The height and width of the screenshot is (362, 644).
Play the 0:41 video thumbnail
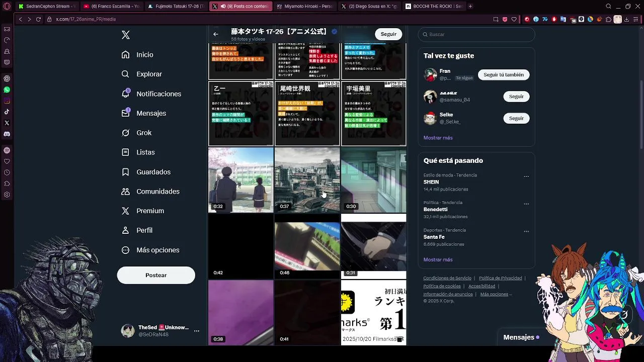click(307, 313)
